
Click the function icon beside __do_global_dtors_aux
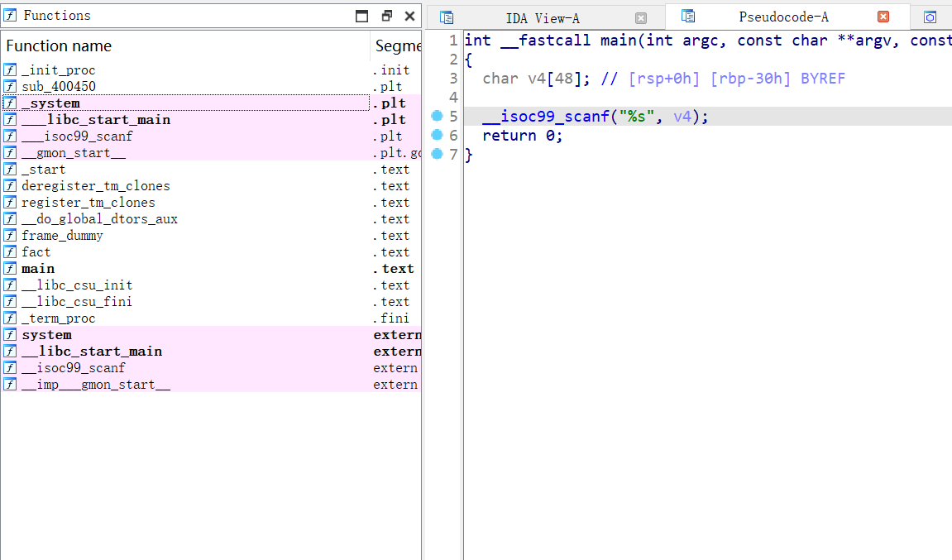click(10, 218)
